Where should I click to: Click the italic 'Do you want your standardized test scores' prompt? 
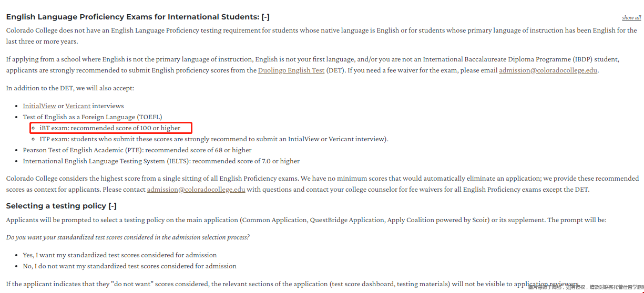(128, 237)
